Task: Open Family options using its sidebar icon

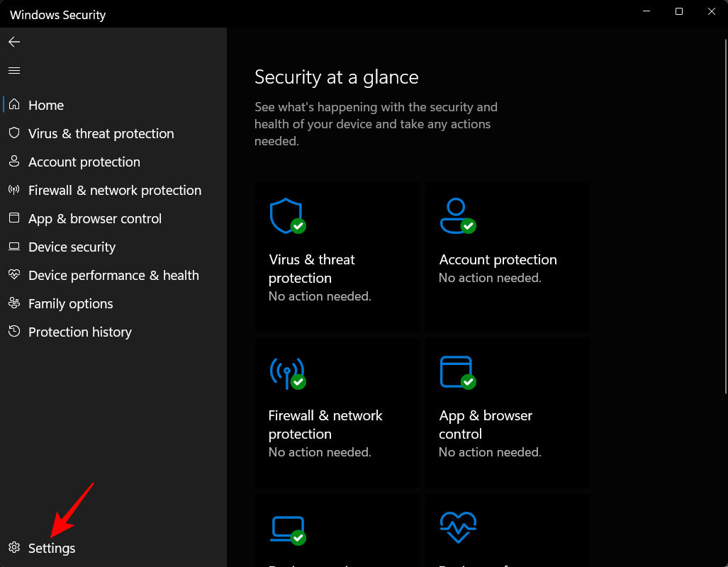Action: (14, 303)
